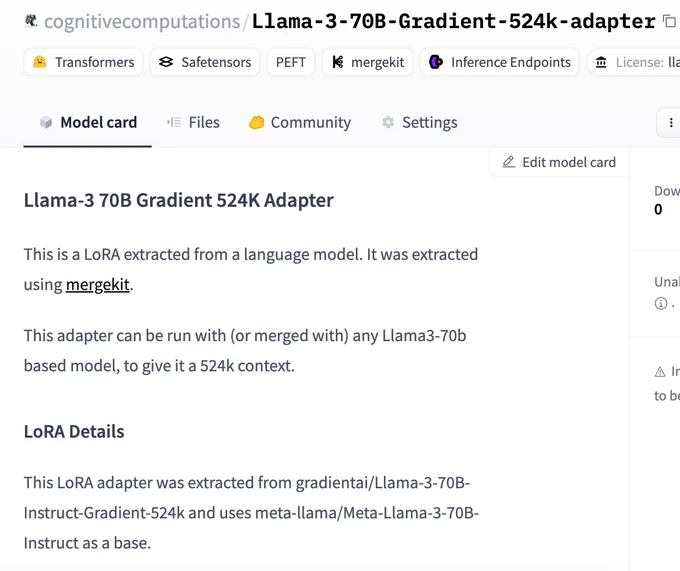Screen dimensions: 680x571
Task: Click the mergekit tag icon
Action: [x=338, y=62]
